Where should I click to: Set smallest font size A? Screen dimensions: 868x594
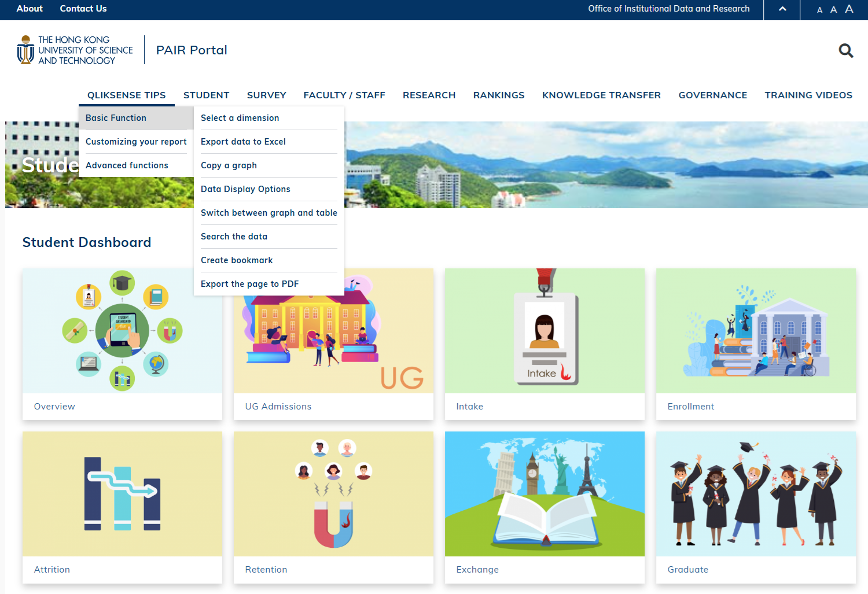[x=819, y=10]
